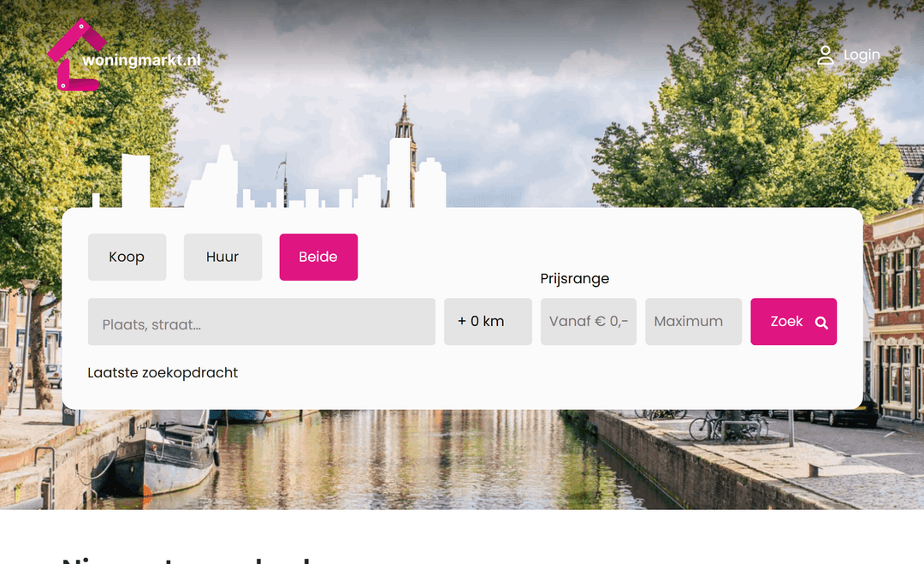Click the magnifier icon in Zoek button
This screenshot has width=924, height=564.
[x=821, y=323]
